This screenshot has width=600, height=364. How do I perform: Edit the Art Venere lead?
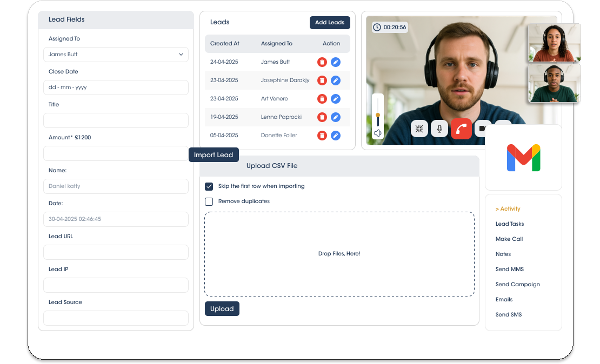point(336,99)
